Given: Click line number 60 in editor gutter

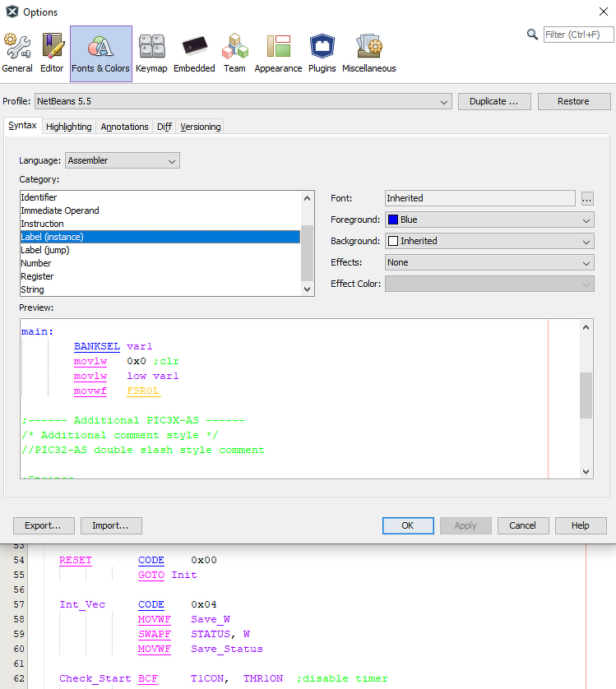Looking at the screenshot, I should (x=19, y=649).
